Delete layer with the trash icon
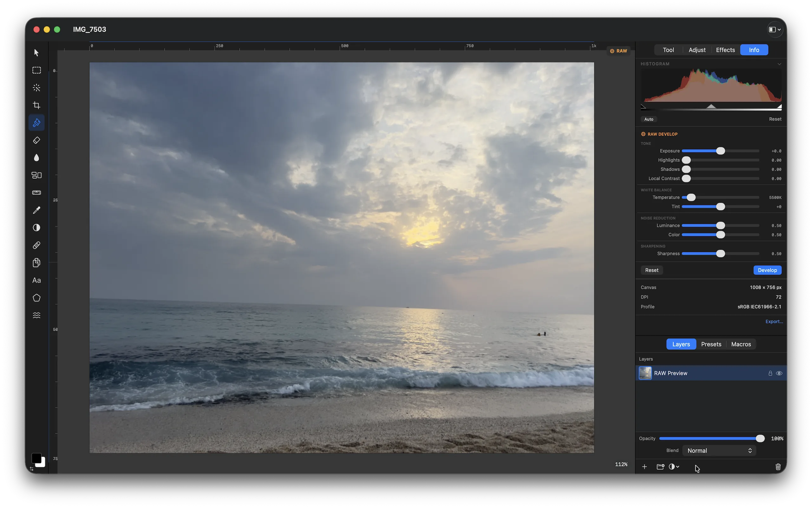The height and width of the screenshot is (508, 812). 778,467
